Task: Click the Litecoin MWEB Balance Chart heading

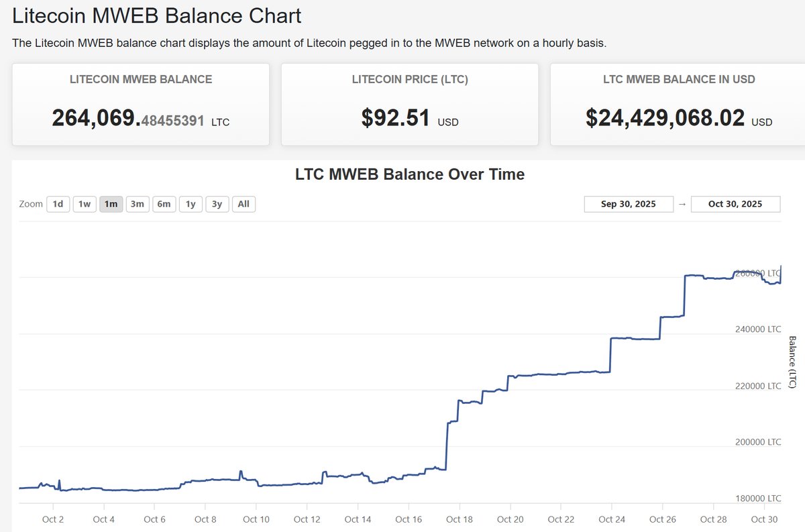Action: 156,16
